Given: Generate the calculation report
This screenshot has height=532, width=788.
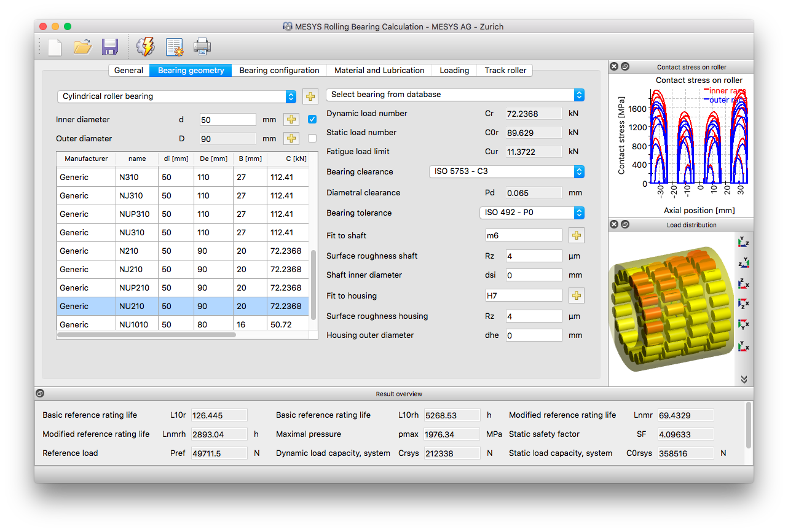Looking at the screenshot, I should tap(175, 46).
